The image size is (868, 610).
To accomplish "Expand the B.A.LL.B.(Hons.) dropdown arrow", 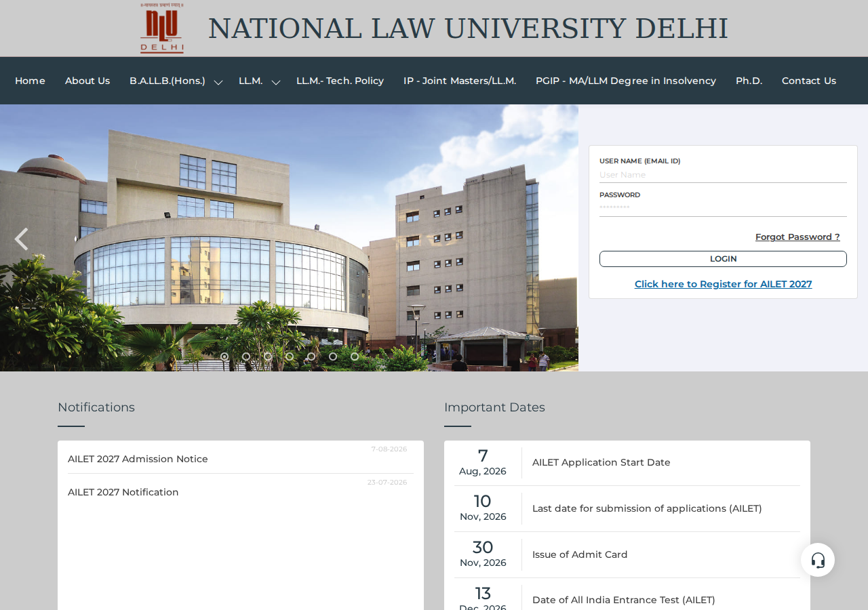I will click(x=218, y=82).
